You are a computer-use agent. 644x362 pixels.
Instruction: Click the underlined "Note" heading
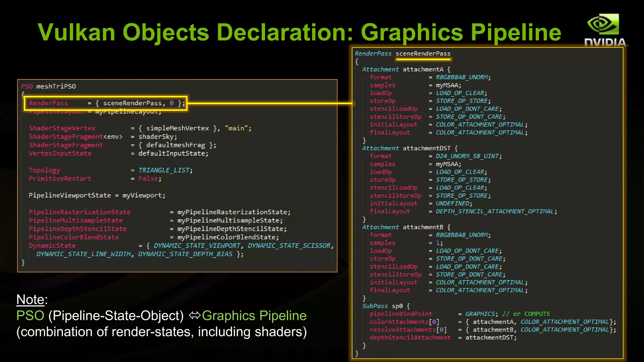[31, 299]
